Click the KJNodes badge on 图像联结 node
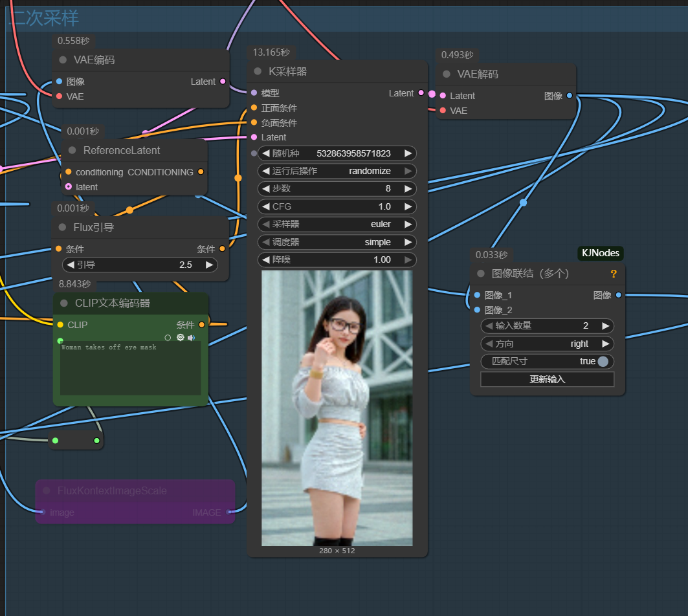 (x=600, y=253)
